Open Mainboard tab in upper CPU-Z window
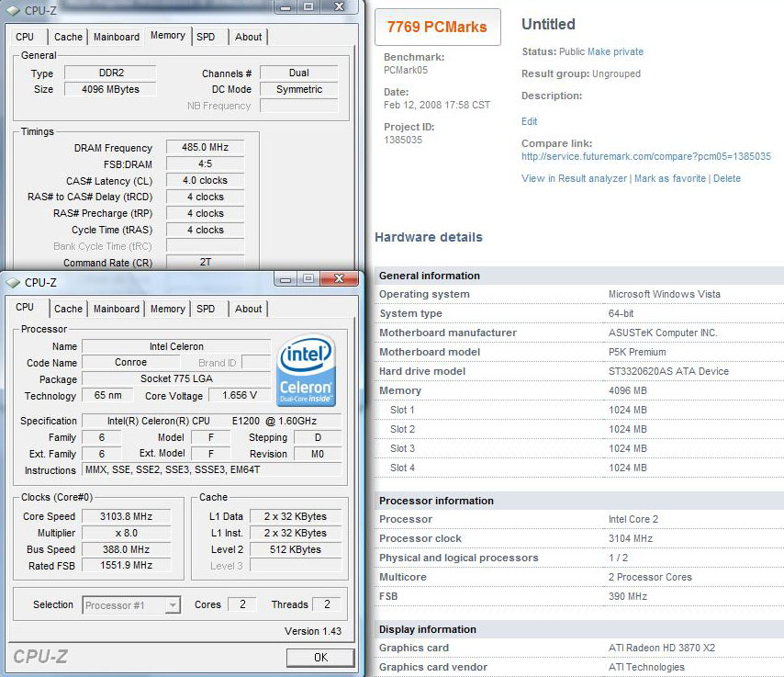784x677 pixels. pyautogui.click(x=117, y=37)
